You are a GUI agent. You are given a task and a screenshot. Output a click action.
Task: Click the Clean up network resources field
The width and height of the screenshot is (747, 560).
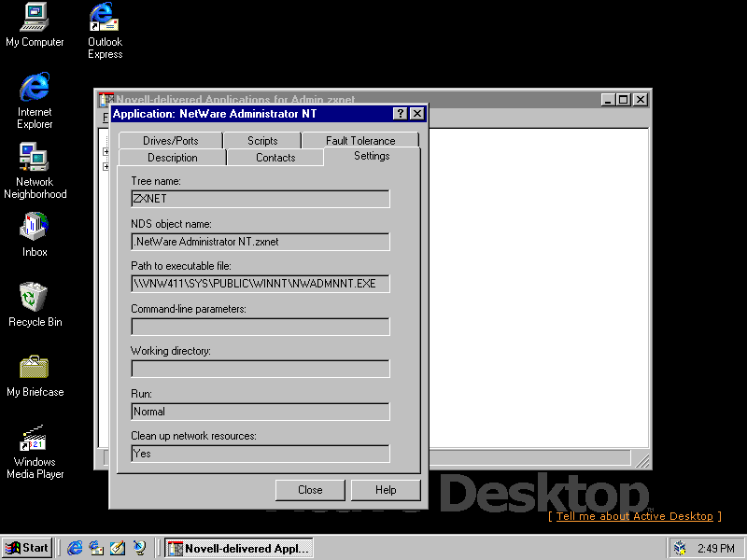tap(261, 454)
